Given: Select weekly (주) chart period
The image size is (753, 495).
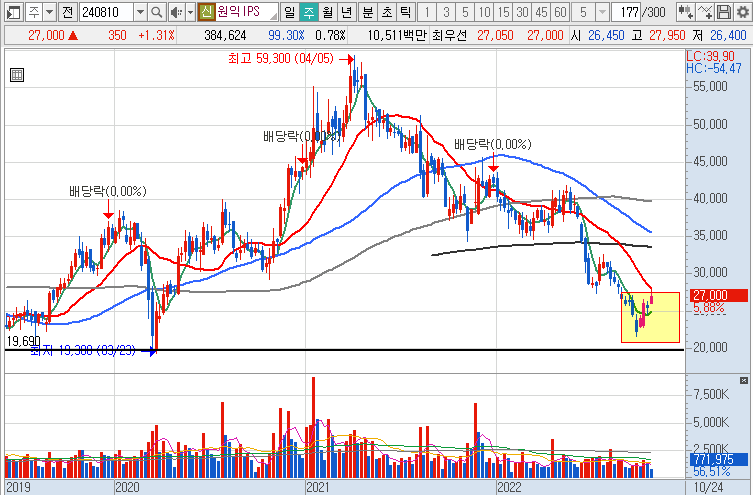Looking at the screenshot, I should click(308, 12).
